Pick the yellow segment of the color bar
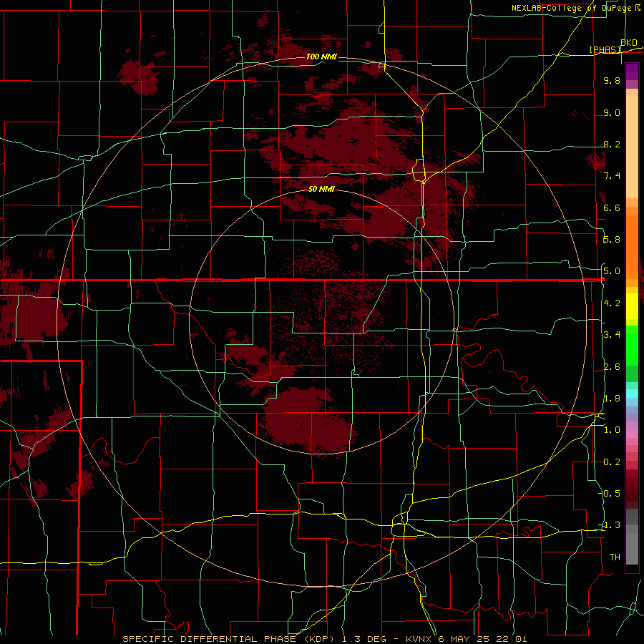Image resolution: width=644 pixels, height=644 pixels. [x=632, y=306]
